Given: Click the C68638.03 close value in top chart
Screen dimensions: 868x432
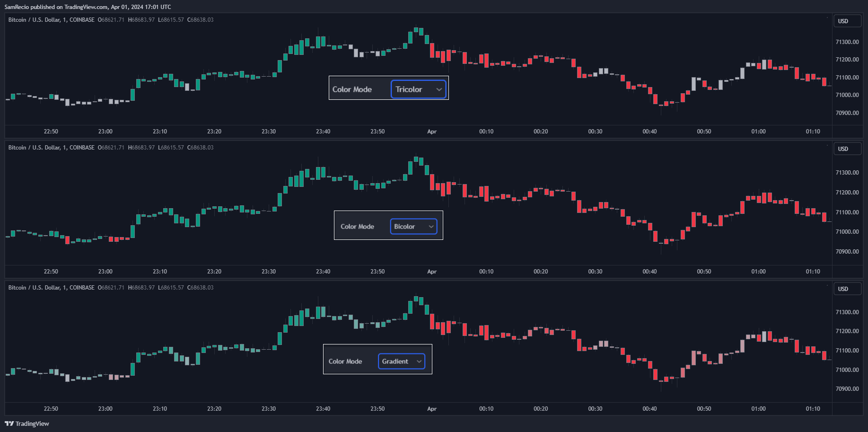Looking at the screenshot, I should (x=201, y=20).
